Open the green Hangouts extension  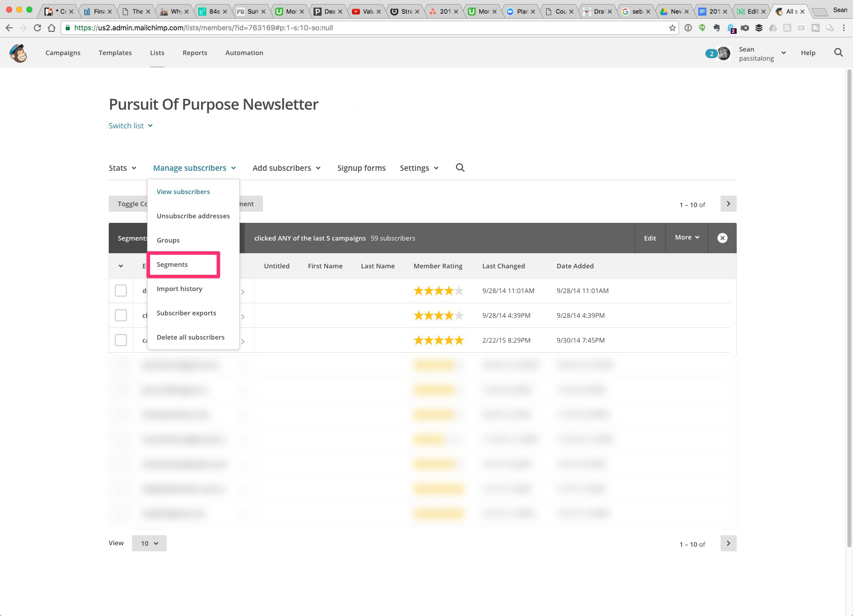pyautogui.click(x=702, y=28)
